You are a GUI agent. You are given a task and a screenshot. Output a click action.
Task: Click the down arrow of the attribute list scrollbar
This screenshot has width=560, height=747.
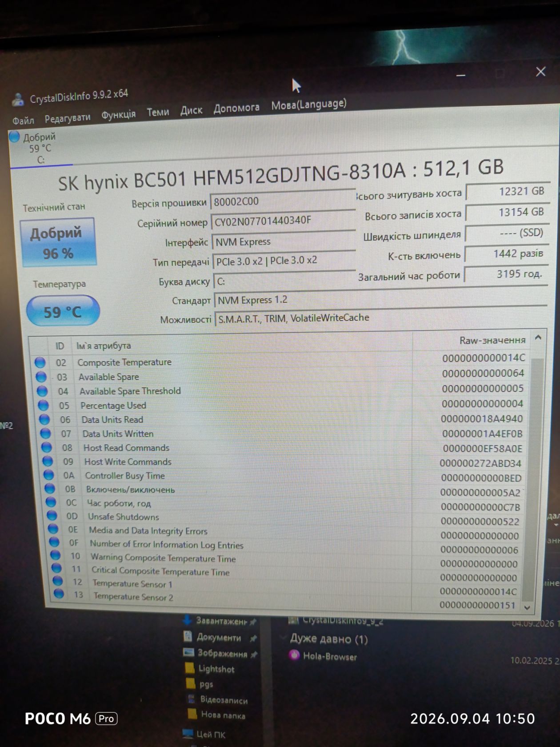[528, 607]
